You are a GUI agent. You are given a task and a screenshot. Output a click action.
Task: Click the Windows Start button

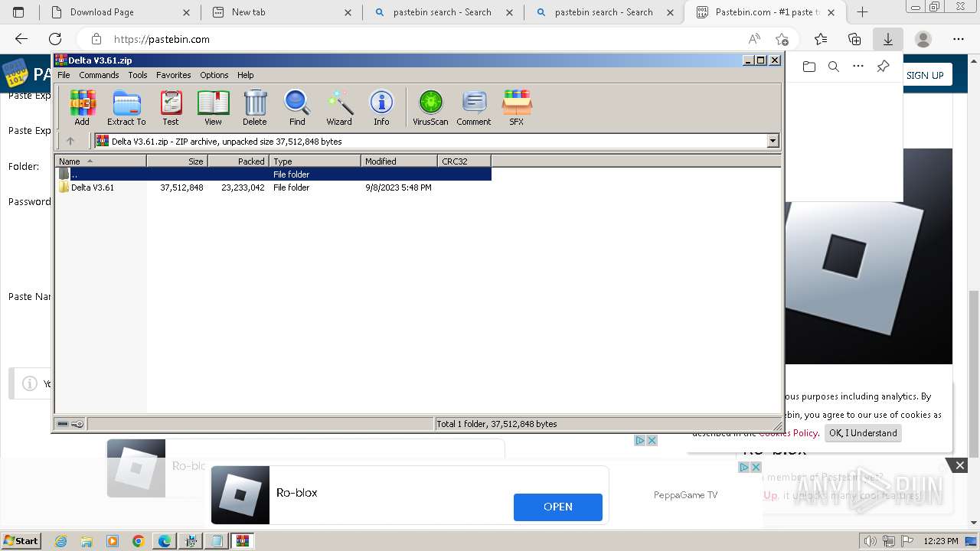pos(21,541)
